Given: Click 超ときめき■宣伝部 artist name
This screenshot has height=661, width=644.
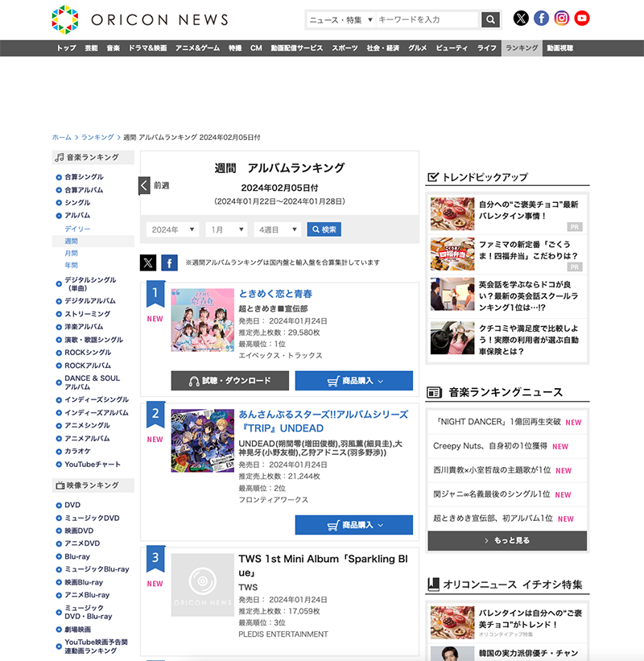Looking at the screenshot, I should pos(273,308).
